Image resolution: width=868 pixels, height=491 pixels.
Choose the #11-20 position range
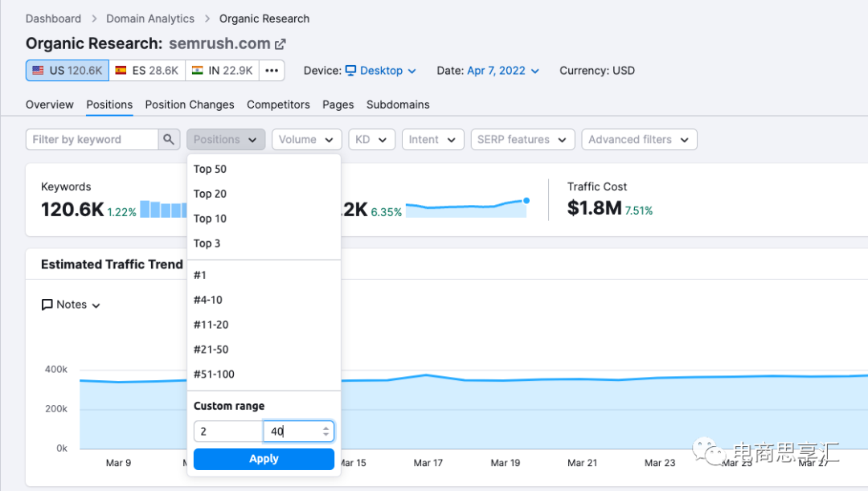[264, 325]
